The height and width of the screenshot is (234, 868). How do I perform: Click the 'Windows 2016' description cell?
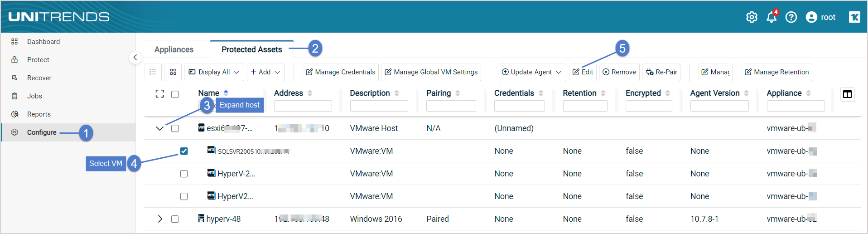376,219
